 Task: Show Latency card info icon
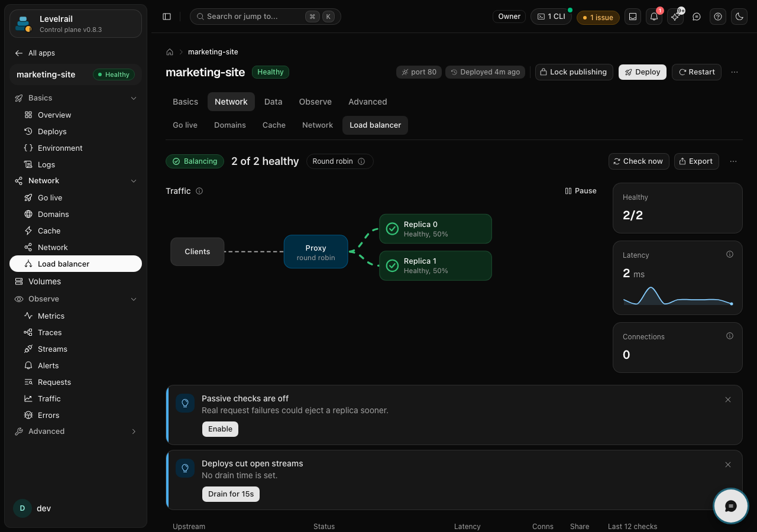pyautogui.click(x=730, y=254)
